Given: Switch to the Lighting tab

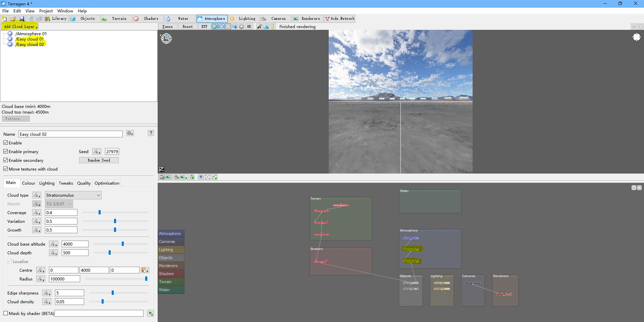Looking at the screenshot, I should pyautogui.click(x=47, y=183).
